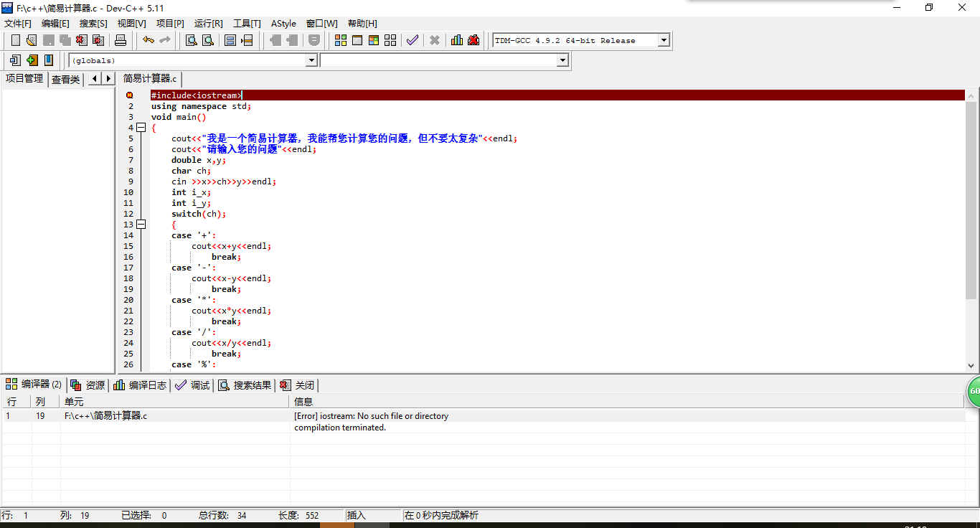Open the 窗口[W] menu
Image resolution: width=980 pixels, height=528 pixels.
[321, 24]
